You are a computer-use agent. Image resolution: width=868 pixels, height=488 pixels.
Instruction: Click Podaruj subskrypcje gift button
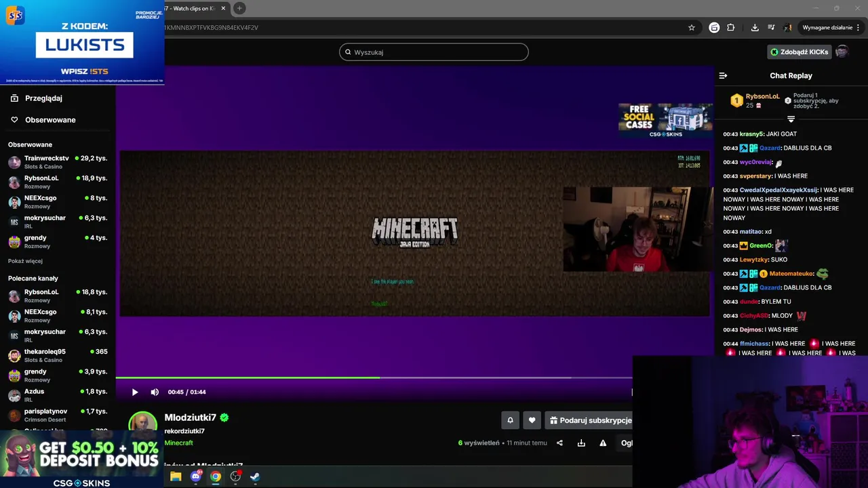[x=589, y=420]
